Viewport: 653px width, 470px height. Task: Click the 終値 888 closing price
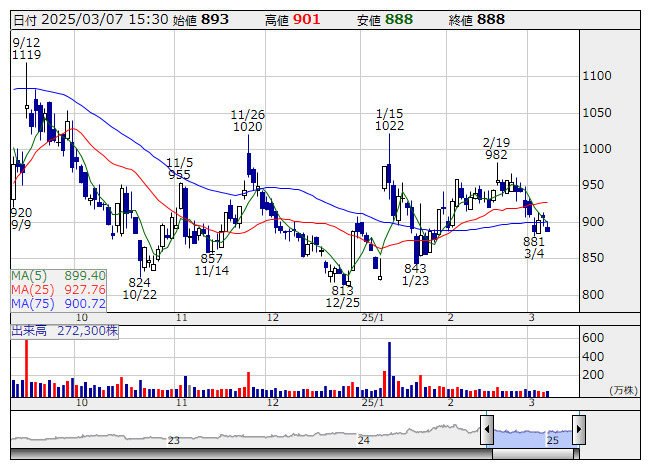pos(477,20)
